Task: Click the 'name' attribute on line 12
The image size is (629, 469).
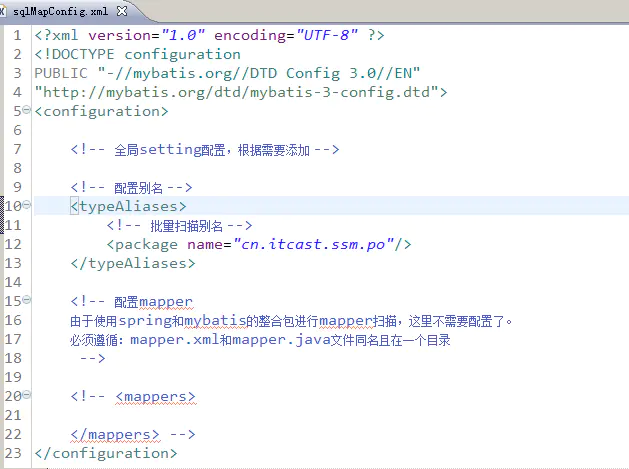Action: point(205,244)
